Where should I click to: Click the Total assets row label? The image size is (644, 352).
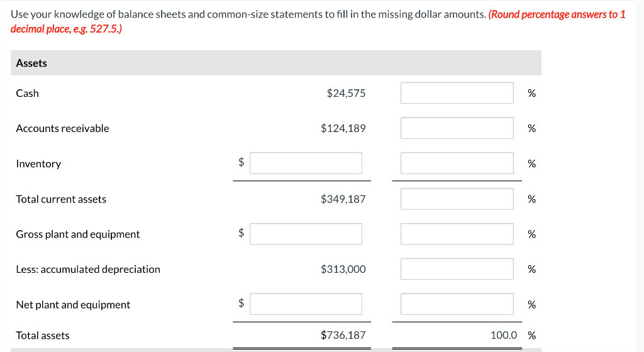coord(43,335)
